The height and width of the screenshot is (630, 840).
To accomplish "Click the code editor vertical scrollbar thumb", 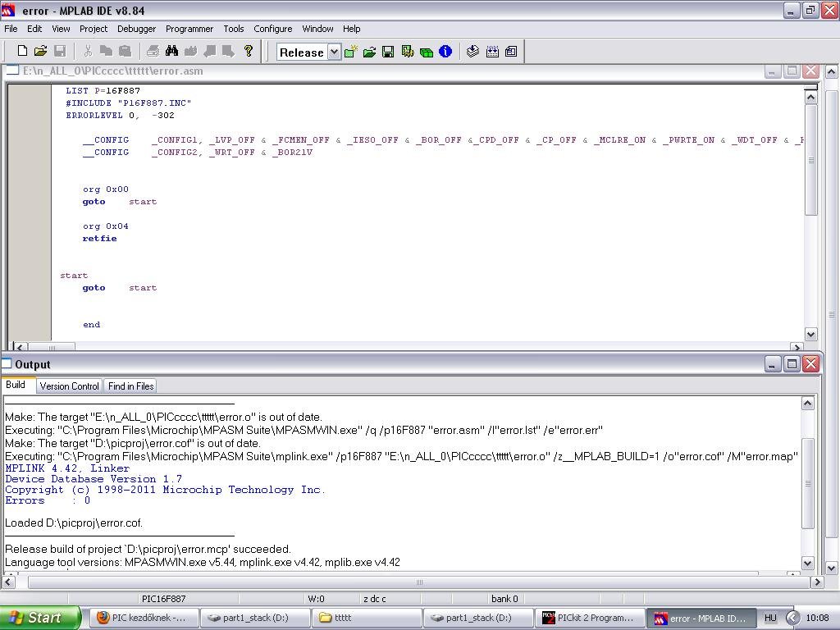I will pos(810,160).
